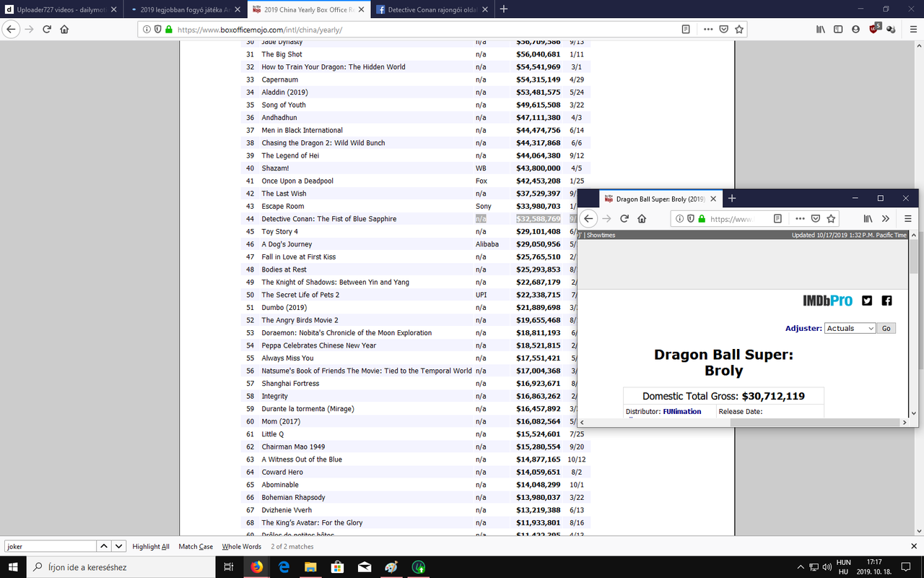This screenshot has height=578, width=924.
Task: Open File Explorer from taskbar
Action: pos(310,567)
